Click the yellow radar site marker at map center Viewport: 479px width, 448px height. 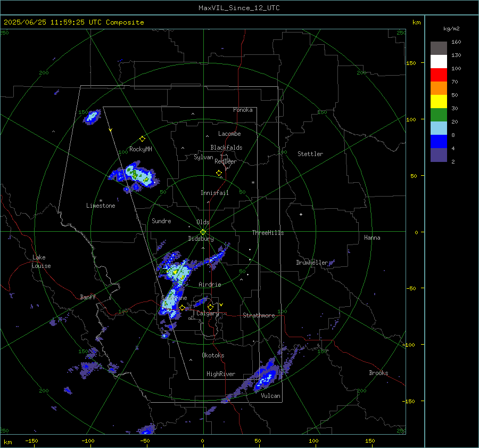tap(203, 232)
